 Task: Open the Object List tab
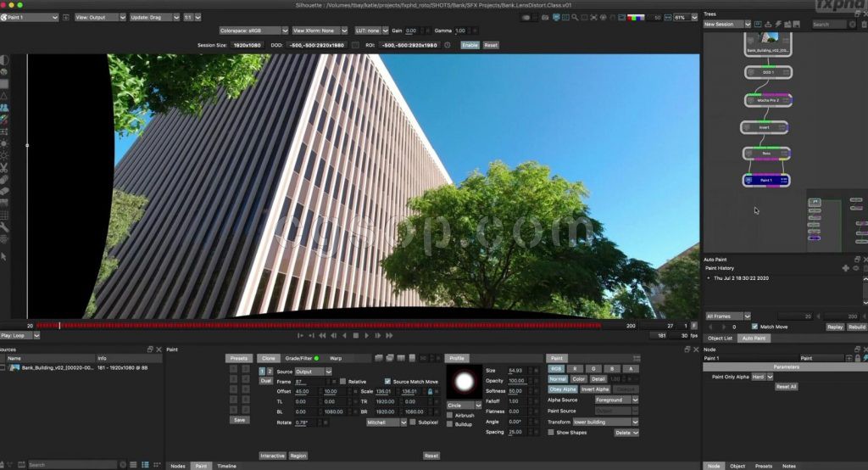click(x=720, y=339)
